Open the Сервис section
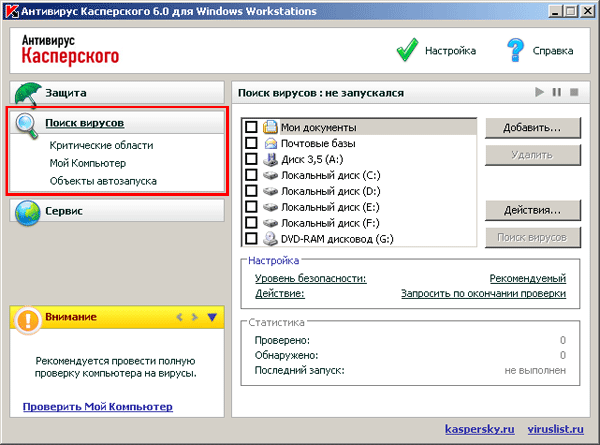 (117, 211)
